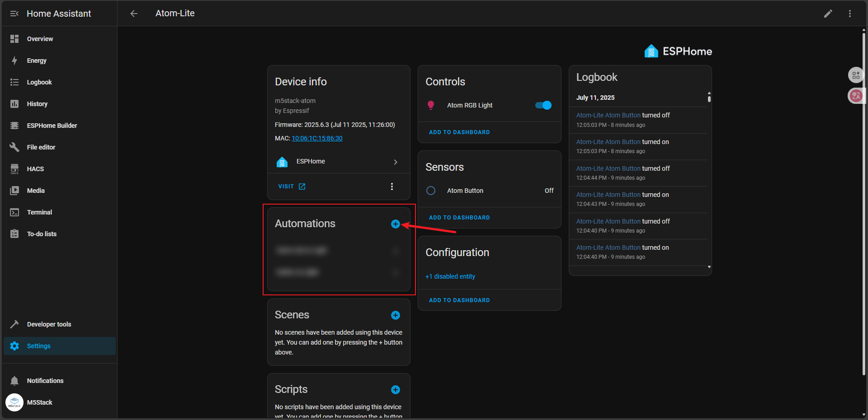Click the HACS sidebar icon

click(14, 169)
